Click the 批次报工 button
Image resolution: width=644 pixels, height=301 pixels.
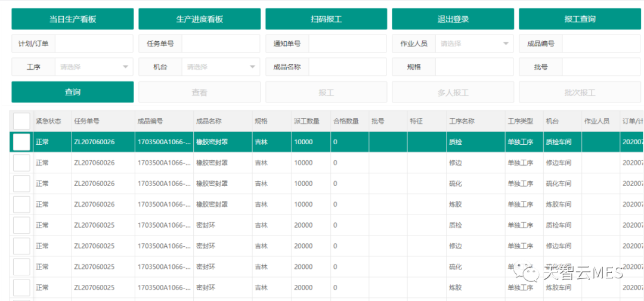tap(580, 92)
